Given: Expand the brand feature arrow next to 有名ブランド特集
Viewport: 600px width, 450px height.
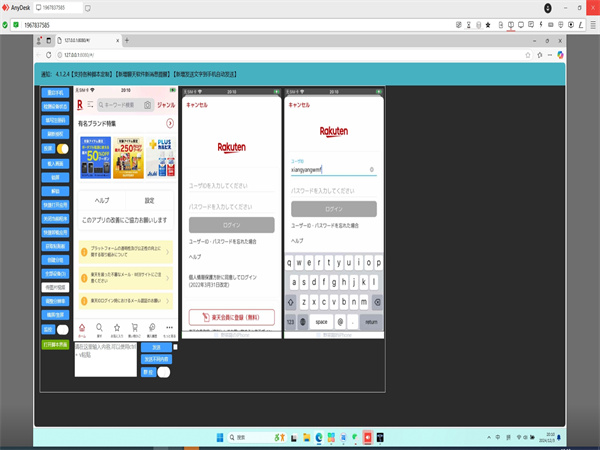Looking at the screenshot, I should (x=170, y=122).
